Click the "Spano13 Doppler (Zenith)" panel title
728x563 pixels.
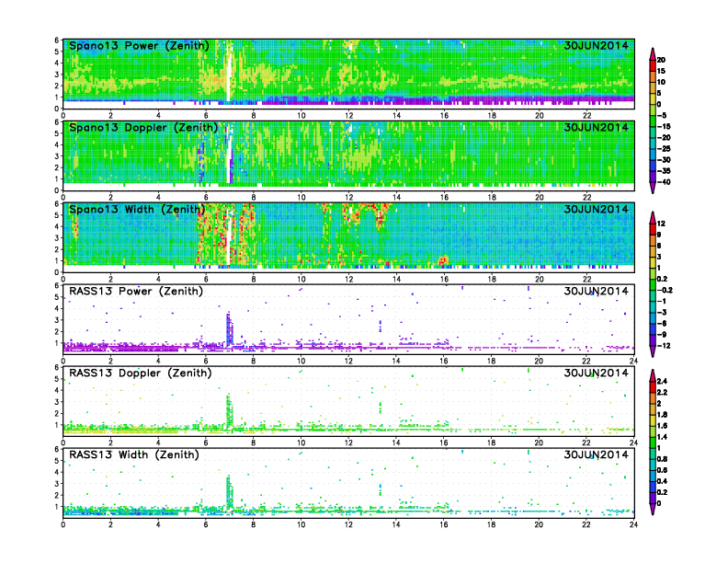(143, 127)
